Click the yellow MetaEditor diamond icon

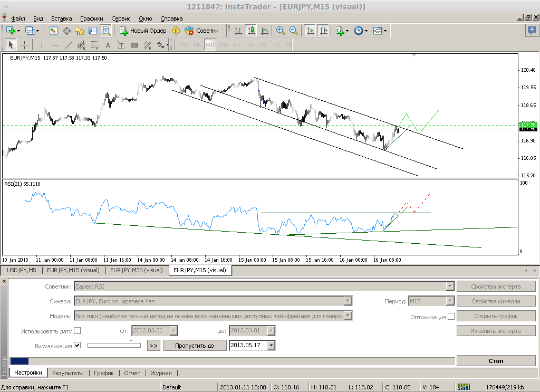[176, 31]
